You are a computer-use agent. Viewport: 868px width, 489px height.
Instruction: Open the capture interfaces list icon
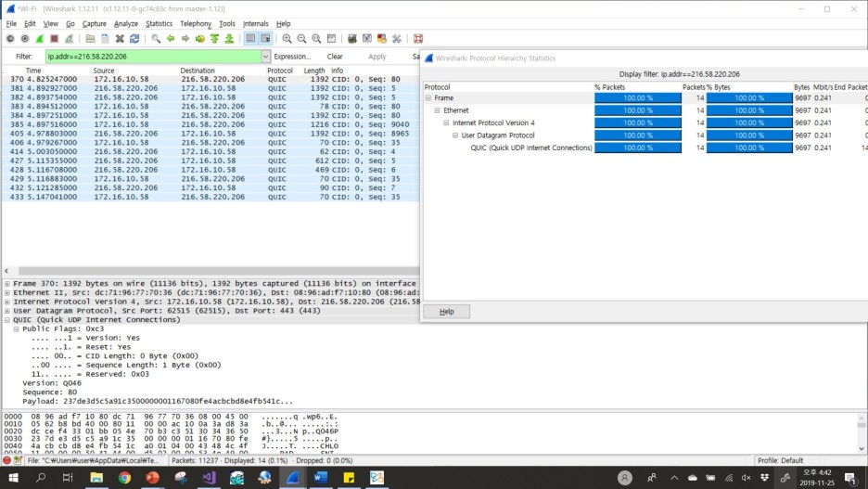pyautogui.click(x=10, y=39)
